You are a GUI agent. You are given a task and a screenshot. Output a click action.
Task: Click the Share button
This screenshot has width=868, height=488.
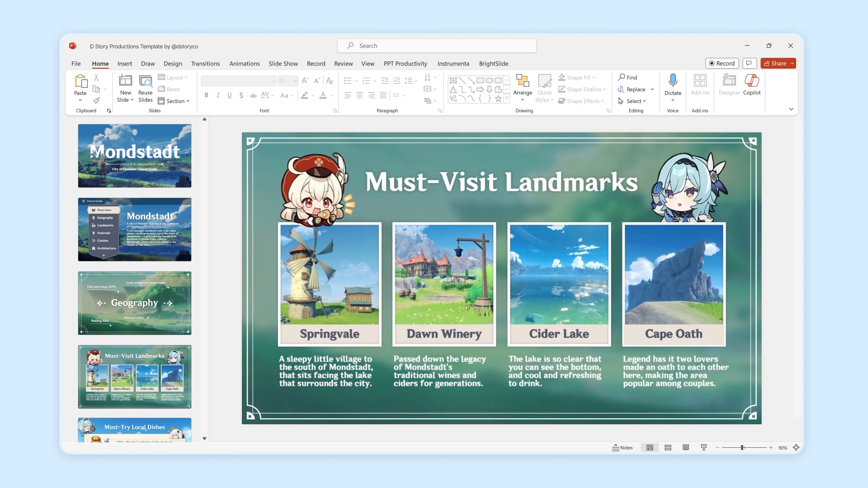pyautogui.click(x=775, y=63)
